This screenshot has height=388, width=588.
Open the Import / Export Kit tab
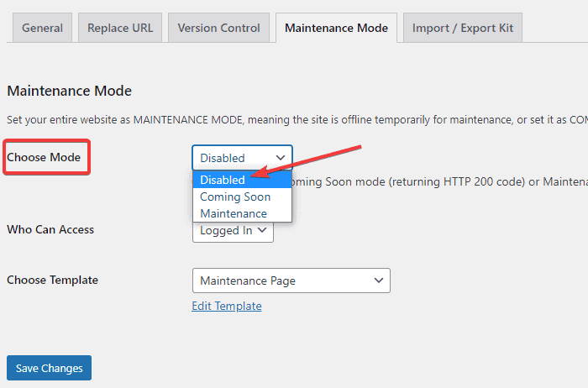click(x=463, y=28)
